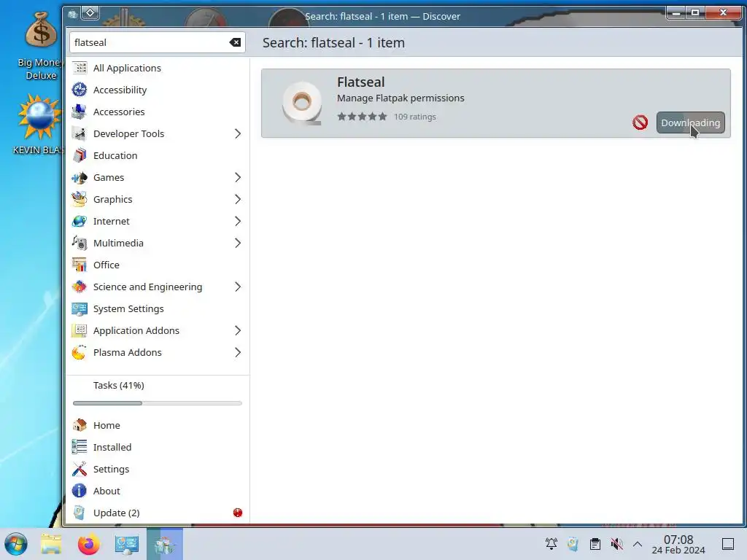Click the Discover taskbar entry

(165, 544)
